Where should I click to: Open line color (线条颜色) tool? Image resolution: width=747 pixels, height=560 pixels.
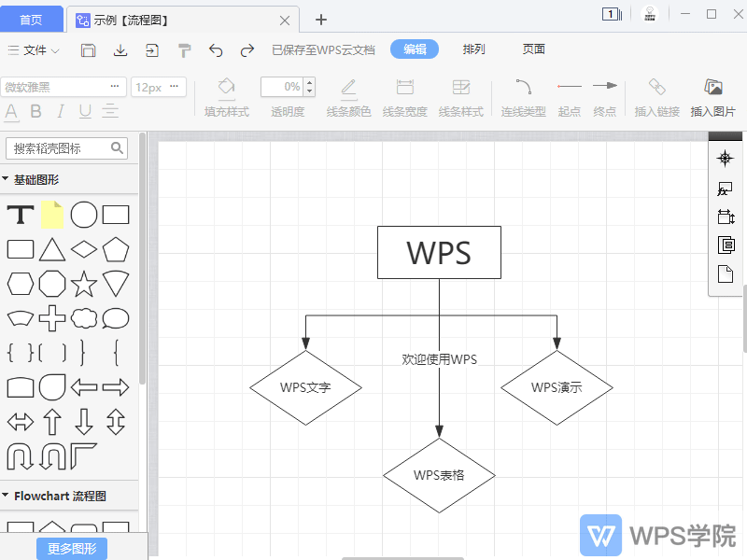point(348,98)
